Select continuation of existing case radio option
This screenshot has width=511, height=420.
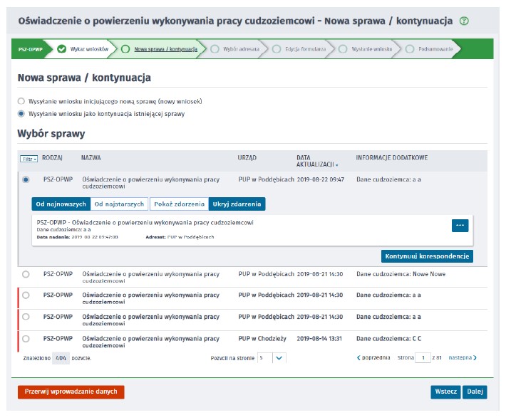pyautogui.click(x=21, y=113)
